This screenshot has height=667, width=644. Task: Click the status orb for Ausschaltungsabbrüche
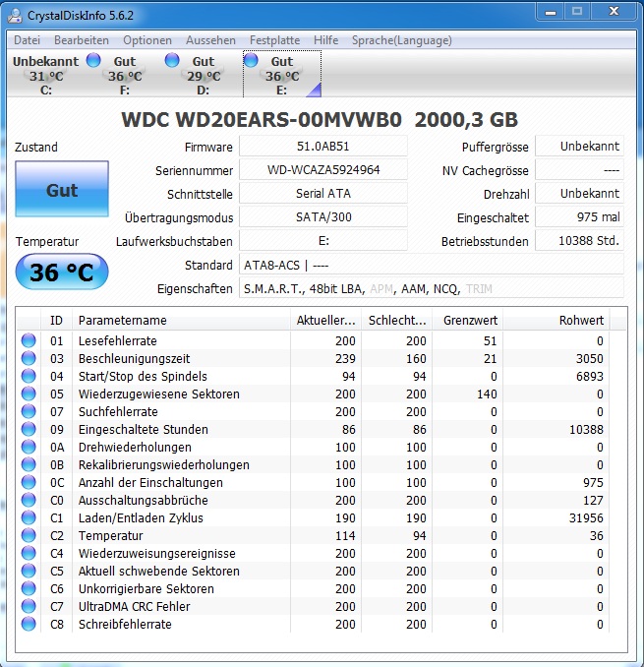(29, 500)
